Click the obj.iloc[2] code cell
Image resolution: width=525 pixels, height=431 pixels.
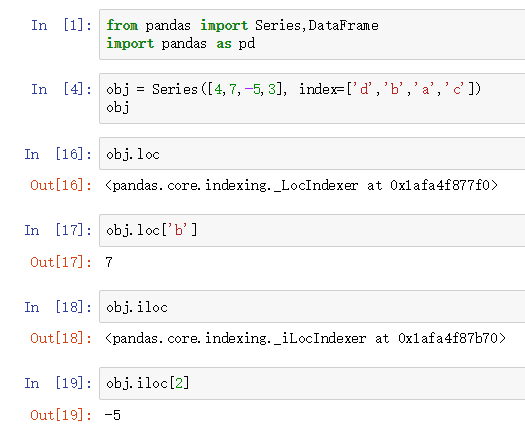(312, 383)
